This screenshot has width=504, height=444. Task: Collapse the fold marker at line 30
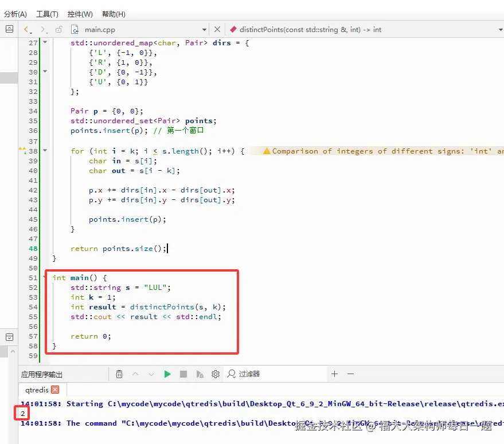click(x=45, y=71)
